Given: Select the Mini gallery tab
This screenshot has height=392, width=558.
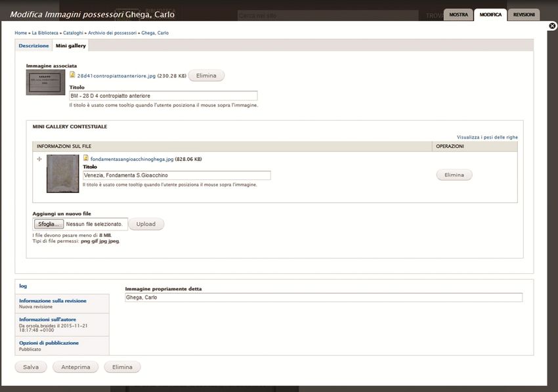Looking at the screenshot, I should (x=71, y=45).
